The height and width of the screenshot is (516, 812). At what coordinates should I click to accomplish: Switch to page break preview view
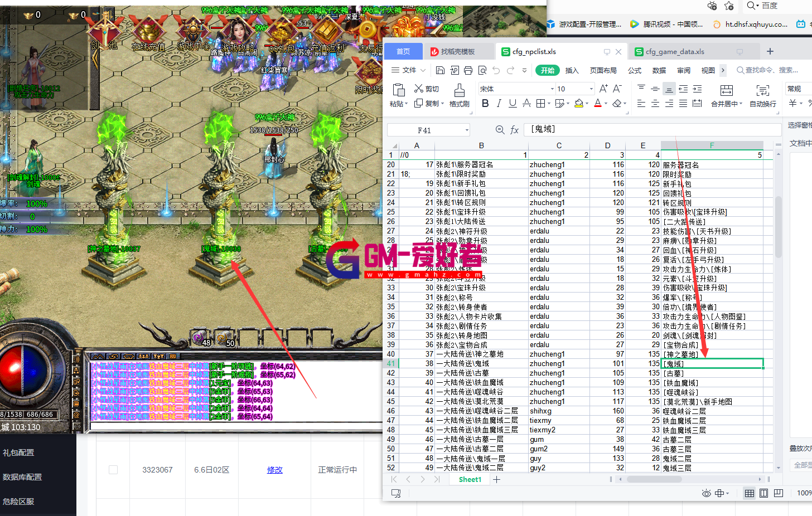[x=779, y=493]
